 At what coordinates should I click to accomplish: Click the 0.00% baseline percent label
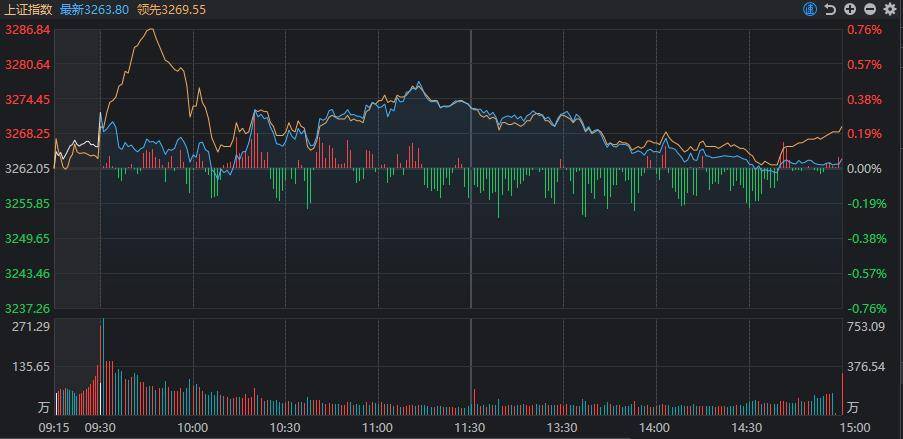click(x=866, y=169)
